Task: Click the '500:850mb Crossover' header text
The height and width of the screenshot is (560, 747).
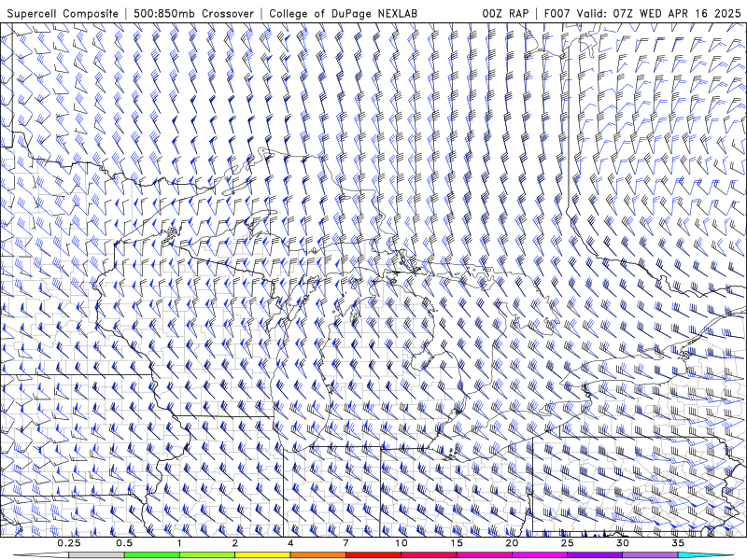Action: tap(193, 13)
